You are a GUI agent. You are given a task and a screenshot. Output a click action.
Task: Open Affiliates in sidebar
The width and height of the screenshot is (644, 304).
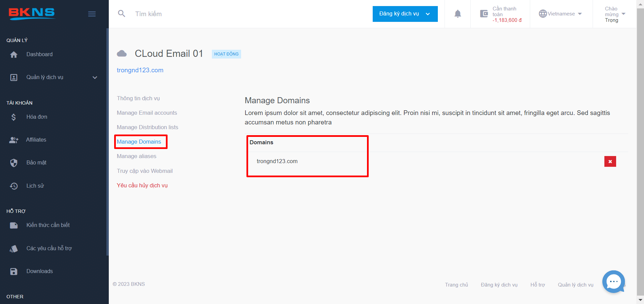tap(36, 140)
